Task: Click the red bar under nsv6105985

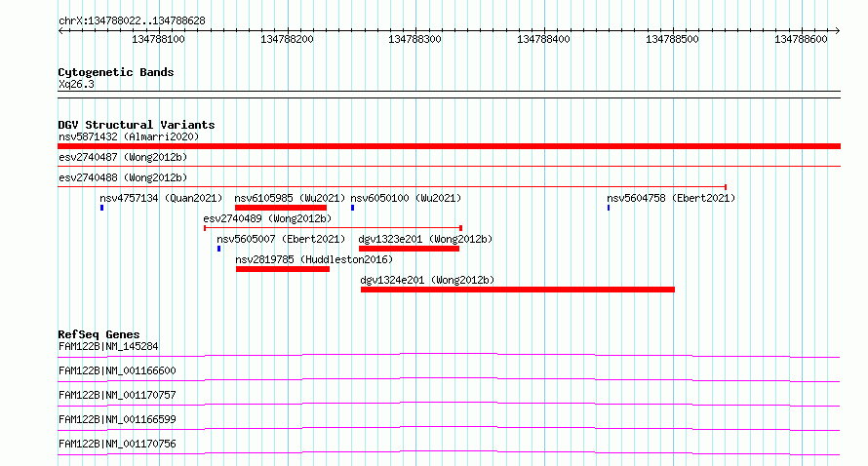Action: pyautogui.click(x=281, y=208)
